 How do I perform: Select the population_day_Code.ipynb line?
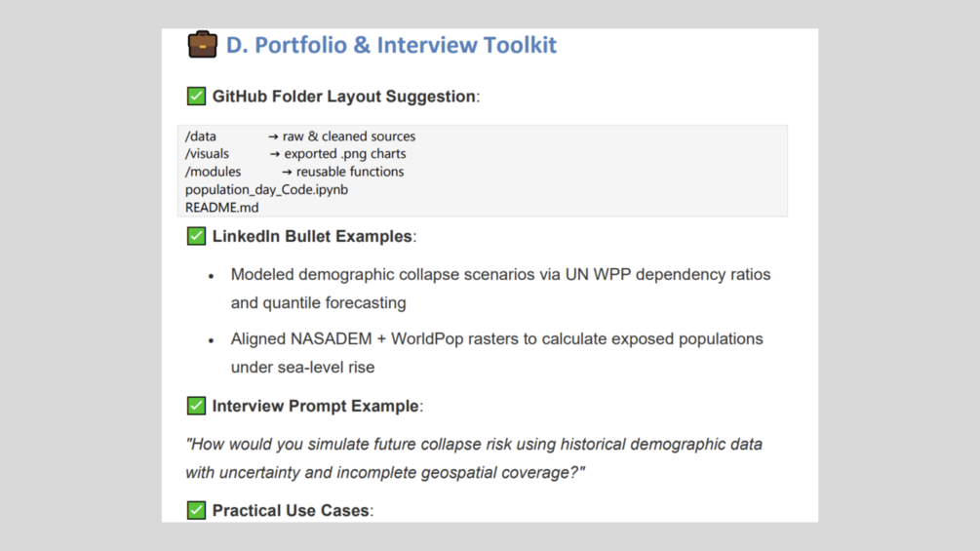click(x=266, y=189)
